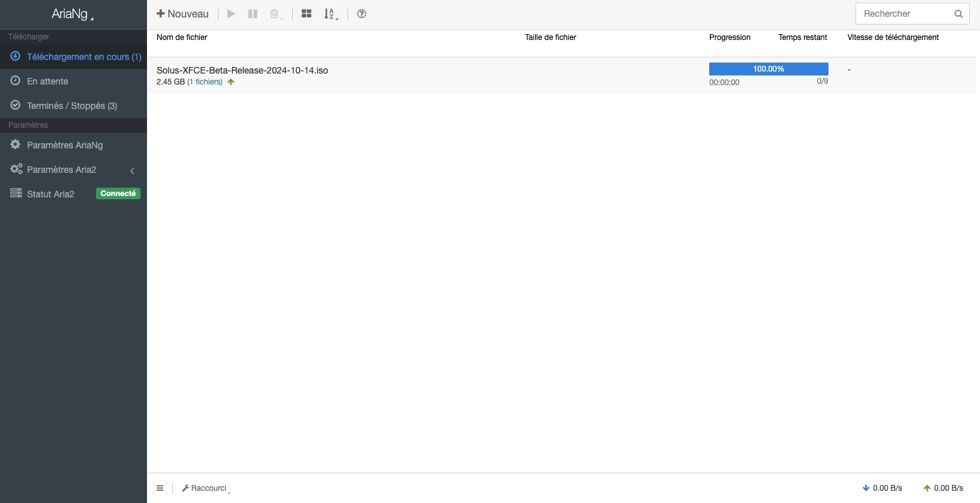Open the A-Z sort order dropdown
The width and height of the screenshot is (980, 503).
(x=330, y=14)
